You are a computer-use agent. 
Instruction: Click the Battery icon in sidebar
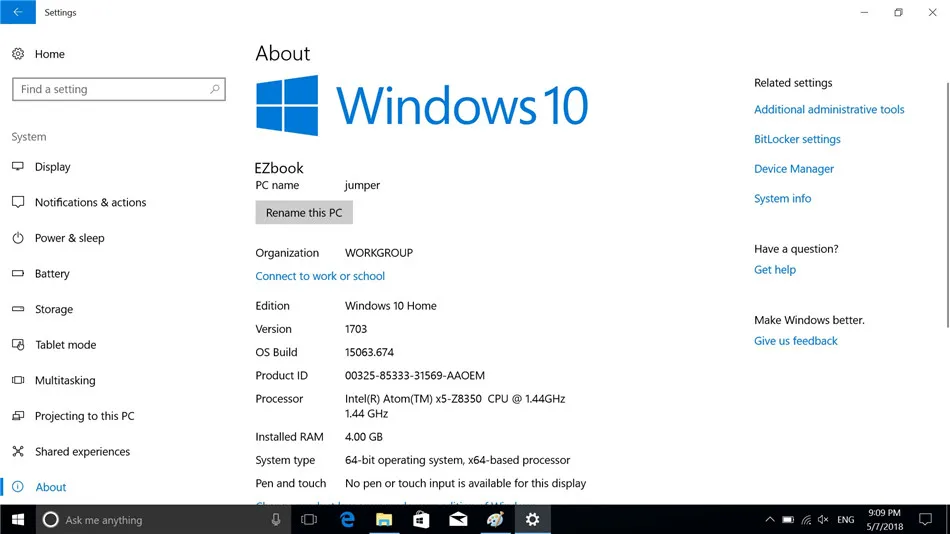click(x=18, y=273)
